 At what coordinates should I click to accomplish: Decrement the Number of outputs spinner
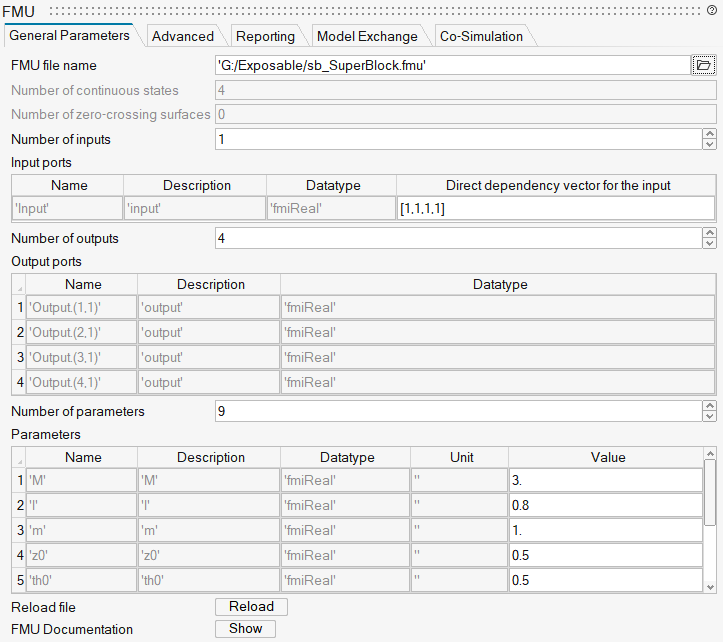click(709, 244)
